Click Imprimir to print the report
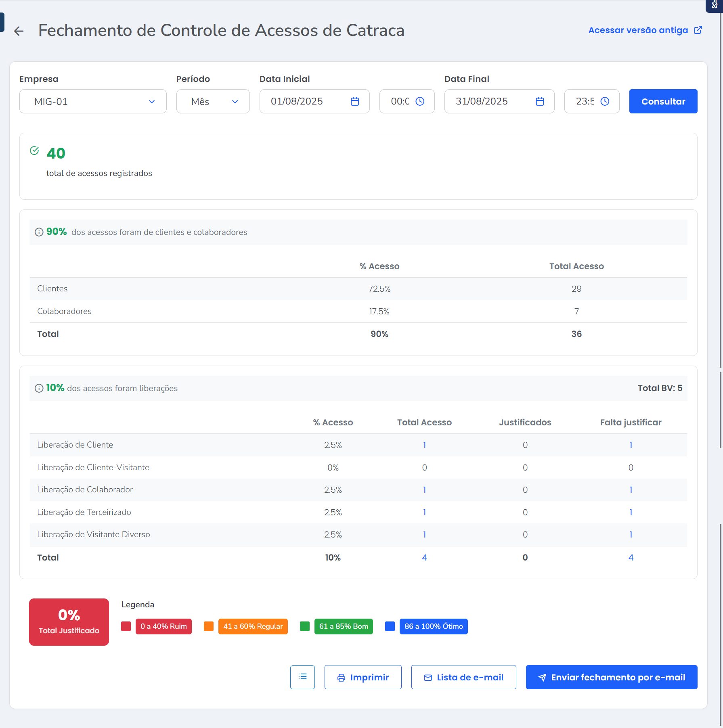Viewport: 723px width, 728px height. pyautogui.click(x=363, y=677)
